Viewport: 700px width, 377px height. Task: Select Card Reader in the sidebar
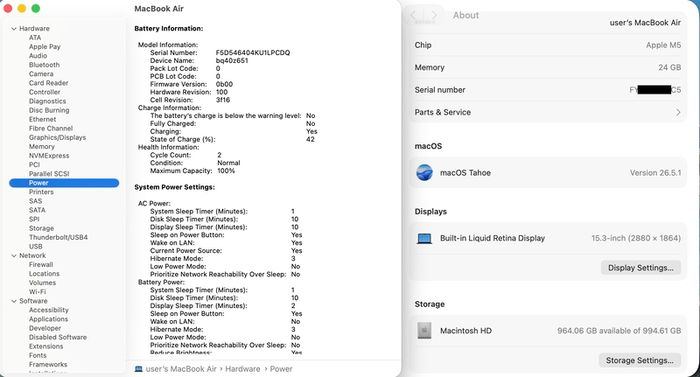tap(49, 83)
